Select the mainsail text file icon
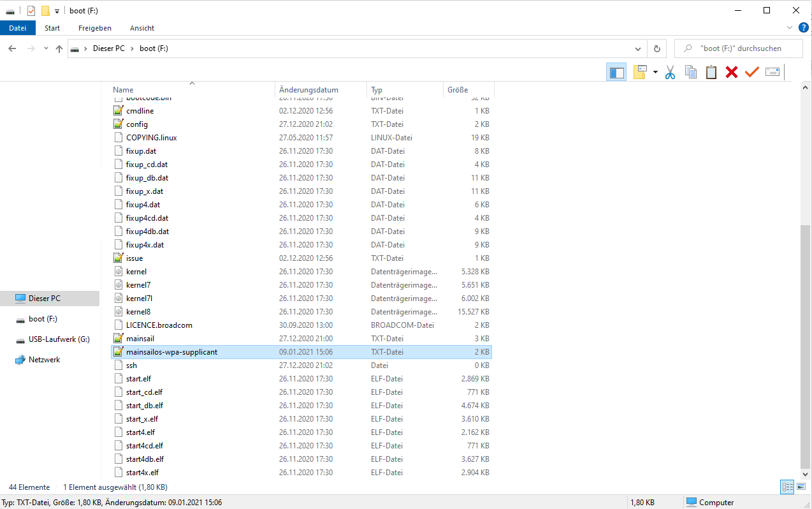 tap(118, 339)
